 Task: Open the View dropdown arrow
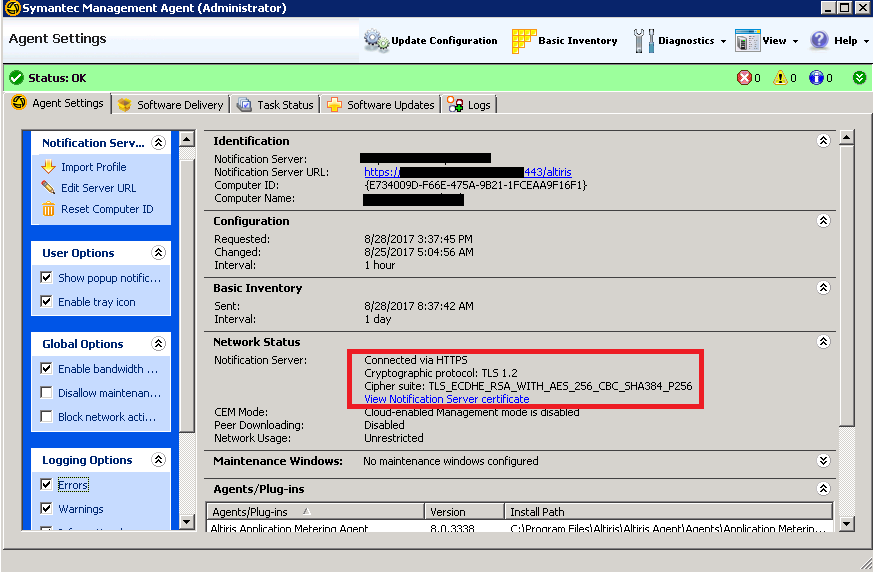(x=795, y=41)
